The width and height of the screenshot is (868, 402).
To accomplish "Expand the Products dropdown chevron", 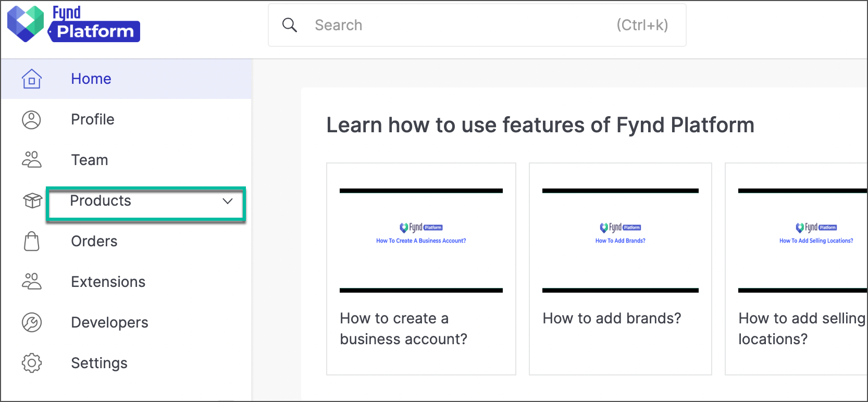I will (228, 201).
